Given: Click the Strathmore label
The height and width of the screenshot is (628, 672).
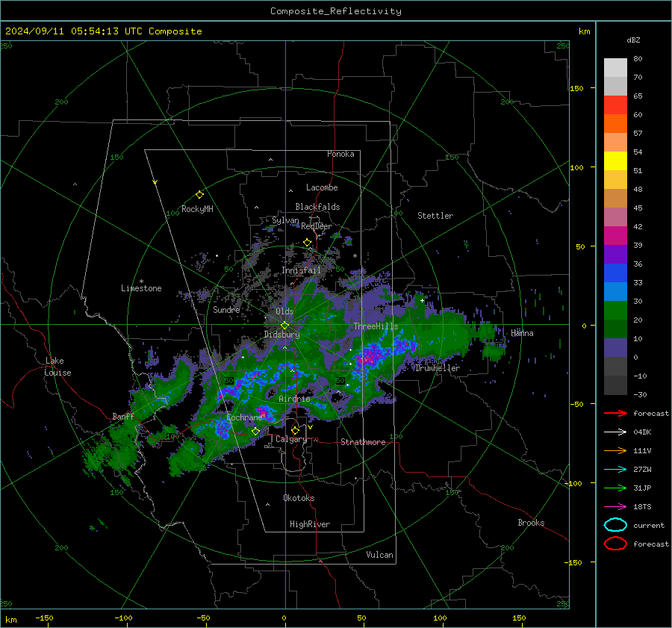Looking at the screenshot, I should (363, 442).
